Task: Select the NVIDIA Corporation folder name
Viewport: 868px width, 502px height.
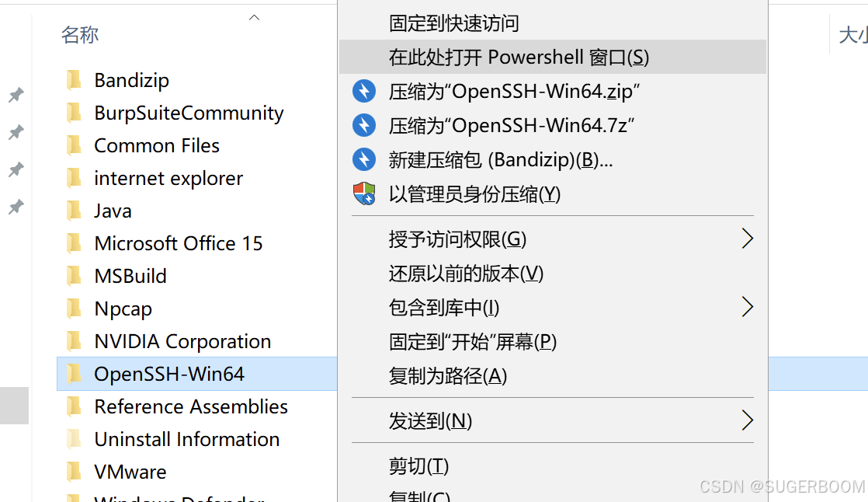Action: [x=182, y=341]
